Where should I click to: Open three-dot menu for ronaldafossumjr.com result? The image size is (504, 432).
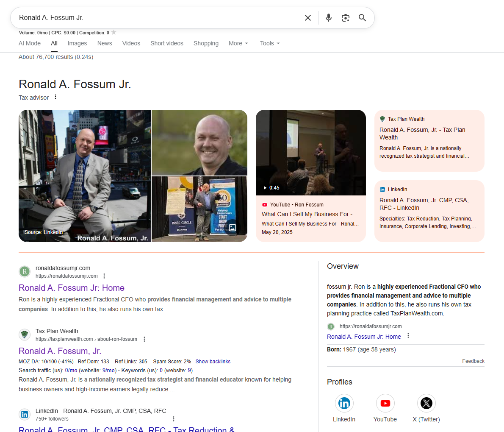(104, 276)
